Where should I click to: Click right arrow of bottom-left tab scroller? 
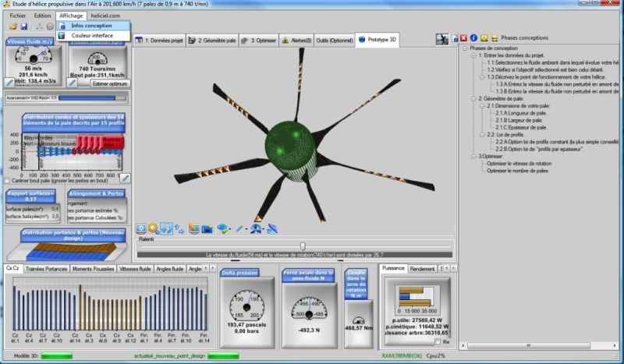(212, 269)
